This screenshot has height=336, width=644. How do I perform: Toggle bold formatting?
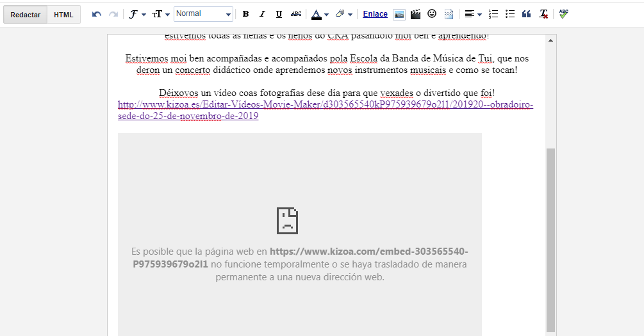[x=245, y=14]
